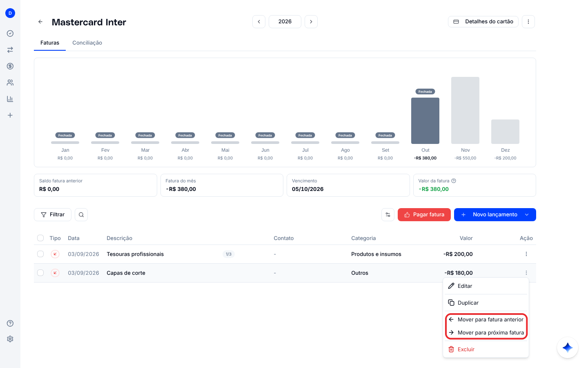Open the card options three-dot menu

(x=528, y=22)
